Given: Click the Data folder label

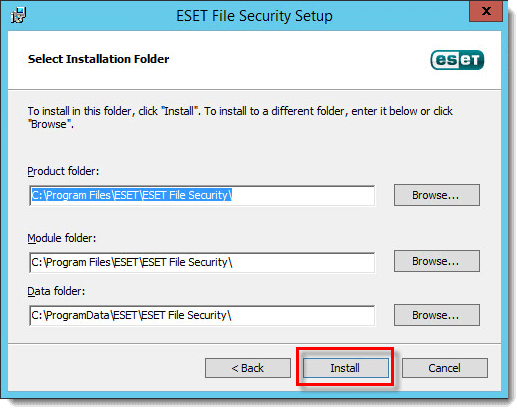Looking at the screenshot, I should [56, 291].
